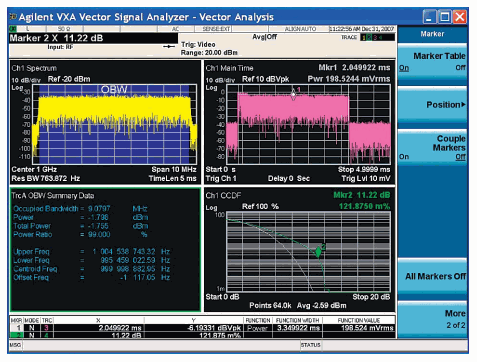Screen dimensions: 477x362
Task: Click the Ch1 Main Time trace title
Action: 229,68
